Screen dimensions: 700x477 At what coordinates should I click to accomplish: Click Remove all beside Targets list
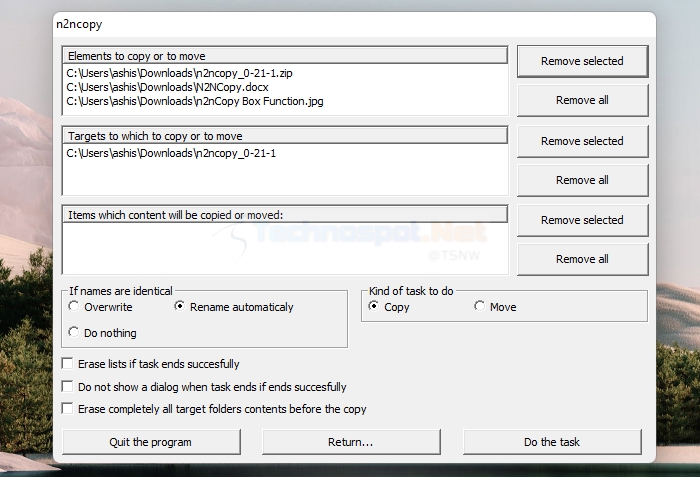(582, 180)
